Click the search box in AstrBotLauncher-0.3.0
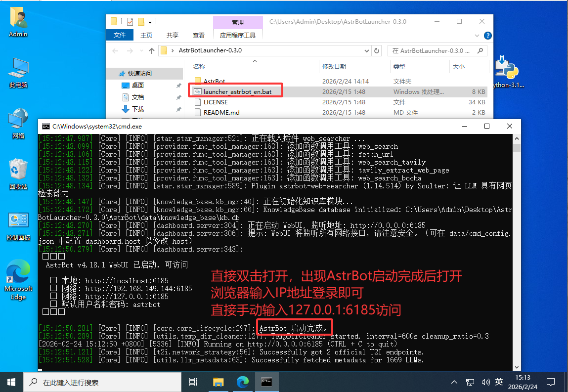The width and height of the screenshot is (568, 392). [437, 51]
